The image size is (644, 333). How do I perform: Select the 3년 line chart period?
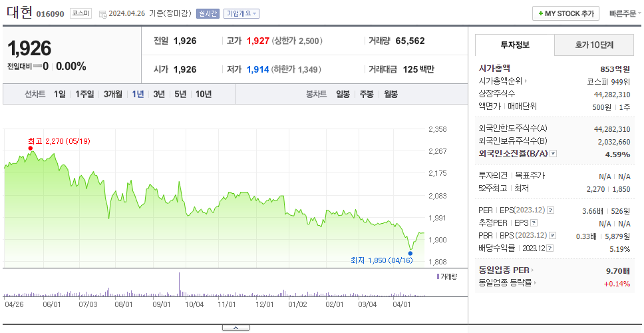click(x=159, y=94)
